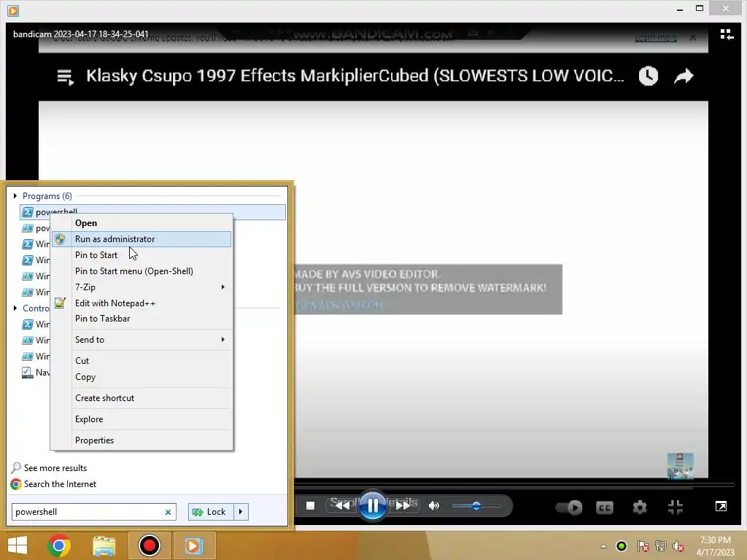
Task: Collapse the Control Panel results group
Action: [15, 308]
